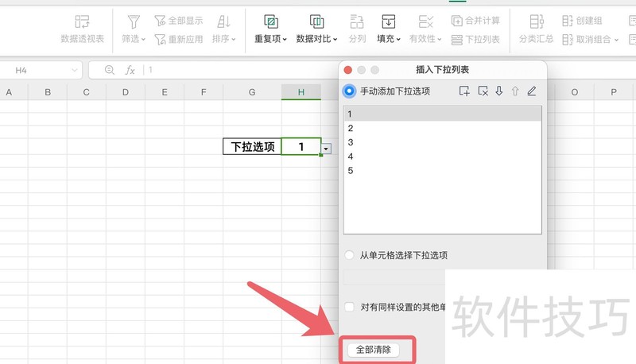Select option 2 in the dropdown list box
Image resolution: width=636 pixels, height=364 pixels.
click(443, 128)
